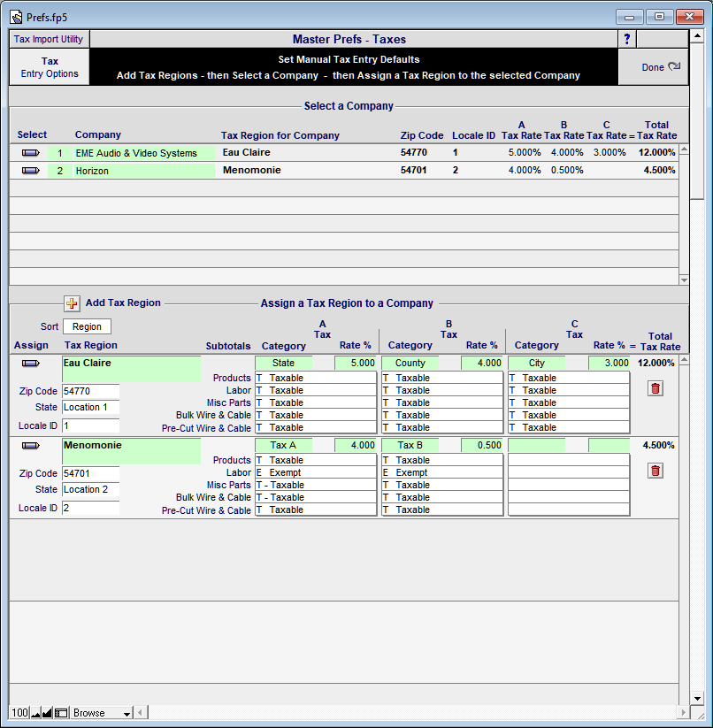The width and height of the screenshot is (713, 728).
Task: Delete the Menomonie tax region via trash icon
Action: pos(655,471)
